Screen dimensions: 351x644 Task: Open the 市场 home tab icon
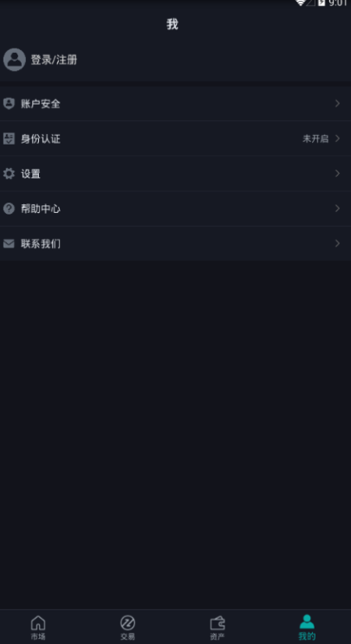[x=38, y=622]
